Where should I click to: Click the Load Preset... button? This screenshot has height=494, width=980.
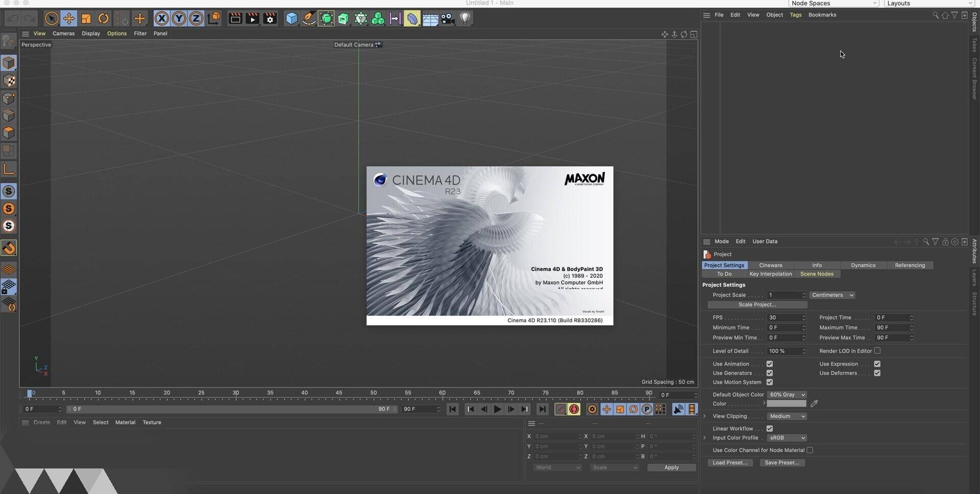click(x=729, y=463)
